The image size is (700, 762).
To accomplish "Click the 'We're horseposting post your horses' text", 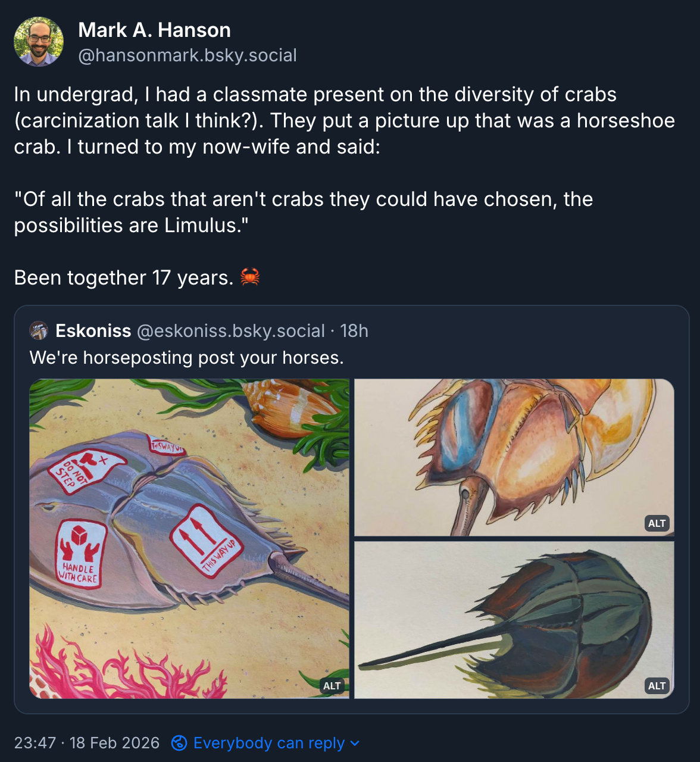I will [186, 357].
